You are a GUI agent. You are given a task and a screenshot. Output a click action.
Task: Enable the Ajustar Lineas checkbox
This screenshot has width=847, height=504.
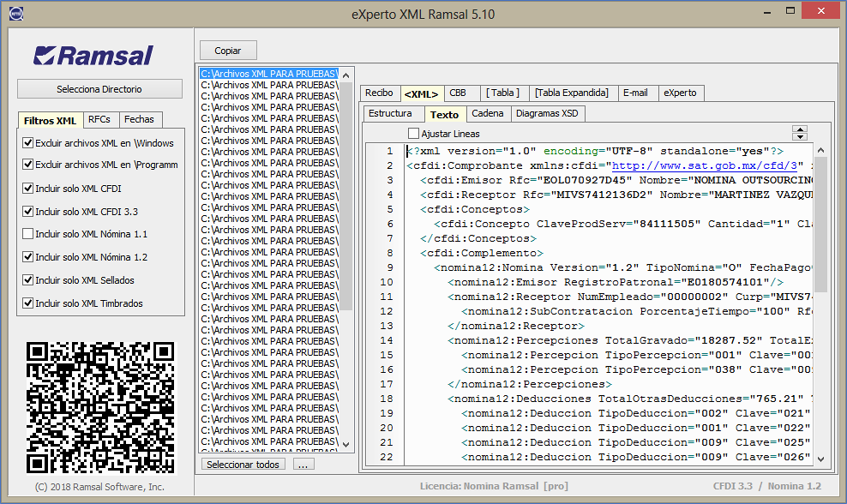(x=414, y=134)
